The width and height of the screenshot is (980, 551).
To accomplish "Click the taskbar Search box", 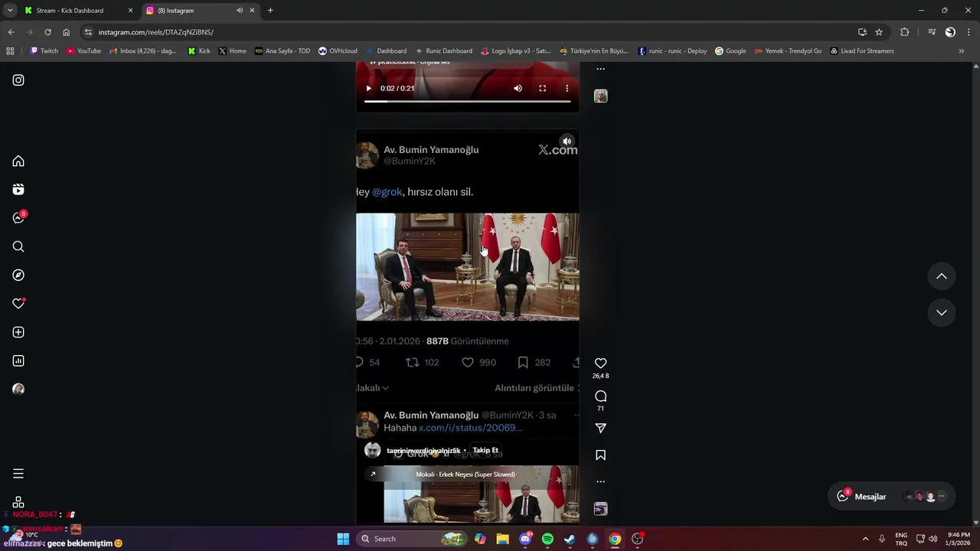I will [x=411, y=539].
